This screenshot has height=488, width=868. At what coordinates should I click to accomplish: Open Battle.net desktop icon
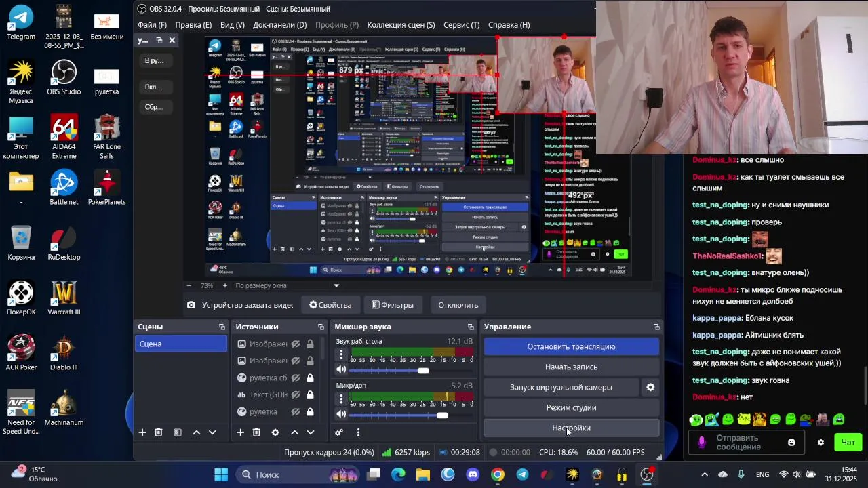click(64, 188)
